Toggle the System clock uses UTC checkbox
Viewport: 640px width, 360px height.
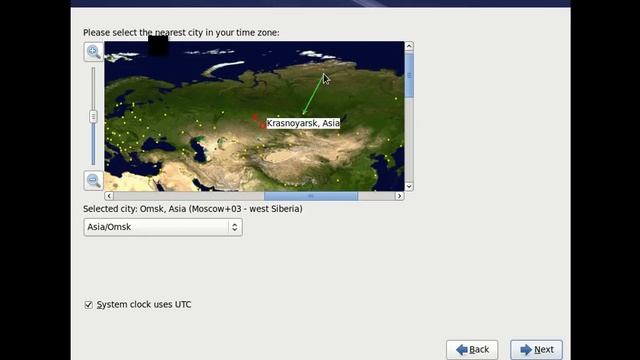point(89,305)
